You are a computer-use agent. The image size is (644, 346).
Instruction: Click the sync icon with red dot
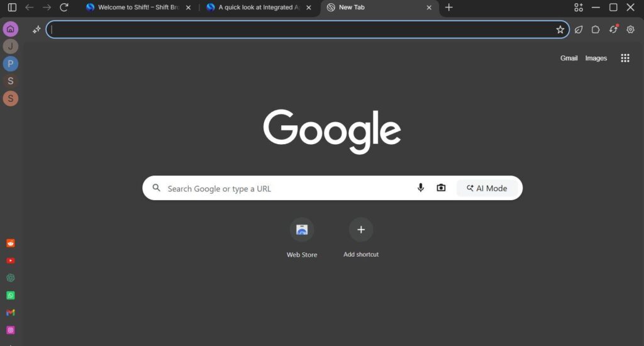pos(613,29)
